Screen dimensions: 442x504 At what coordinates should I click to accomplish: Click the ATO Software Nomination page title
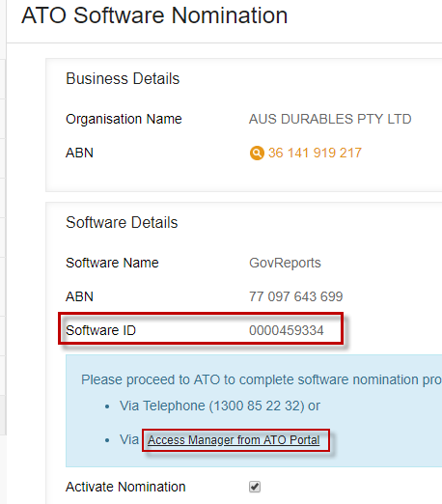point(154,15)
